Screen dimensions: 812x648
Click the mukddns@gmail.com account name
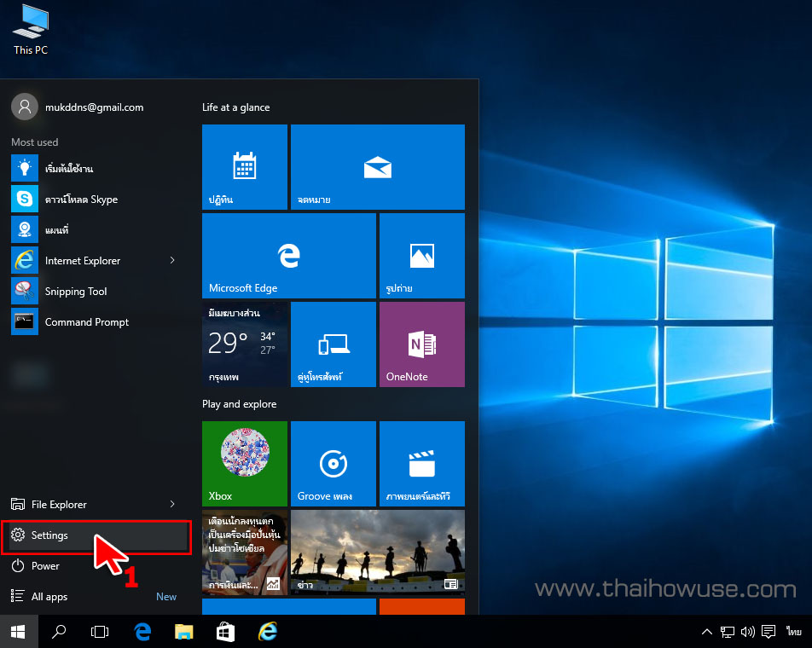click(x=94, y=107)
